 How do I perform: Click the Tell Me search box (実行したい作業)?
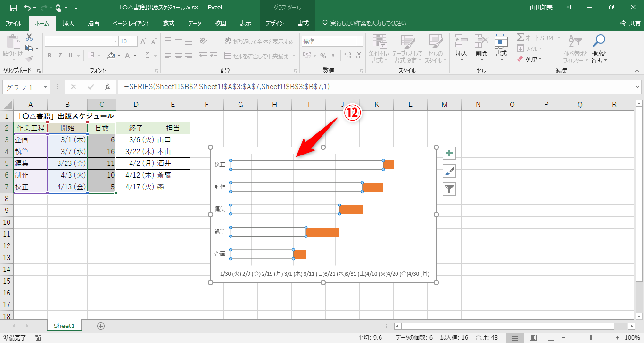pyautogui.click(x=364, y=23)
